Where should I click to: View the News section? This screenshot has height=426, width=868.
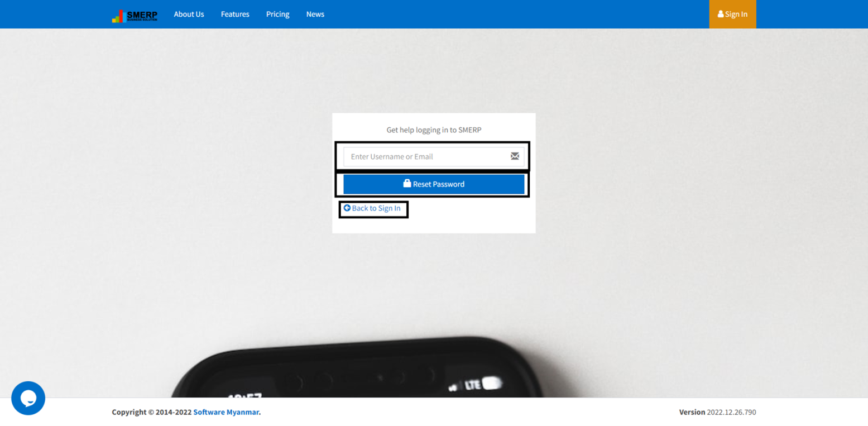tap(315, 14)
